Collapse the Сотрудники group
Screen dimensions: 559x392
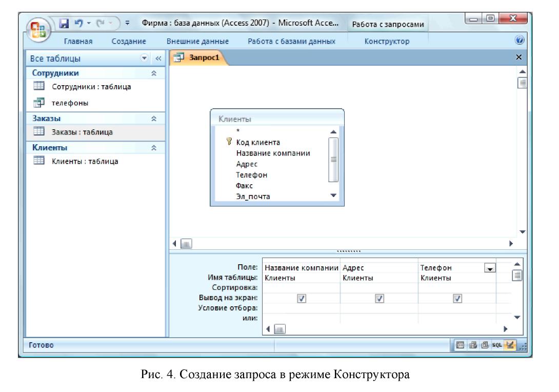[154, 73]
